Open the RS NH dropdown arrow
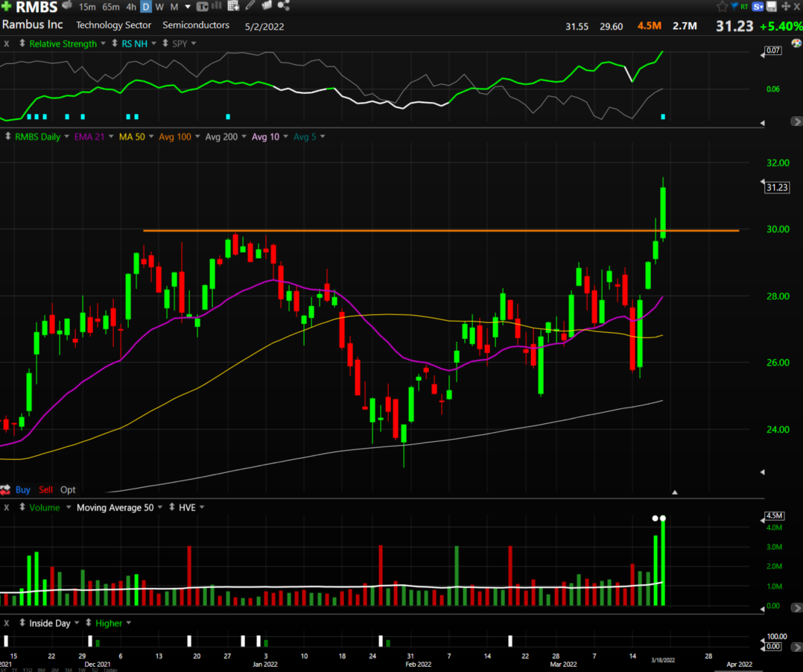Viewport: 803px width, 672px height. pyautogui.click(x=153, y=43)
